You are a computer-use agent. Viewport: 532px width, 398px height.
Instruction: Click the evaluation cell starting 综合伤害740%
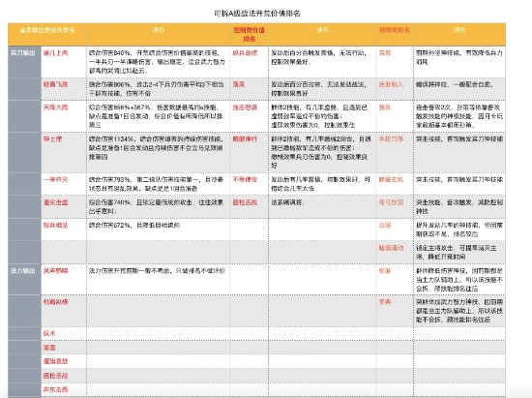click(x=158, y=206)
